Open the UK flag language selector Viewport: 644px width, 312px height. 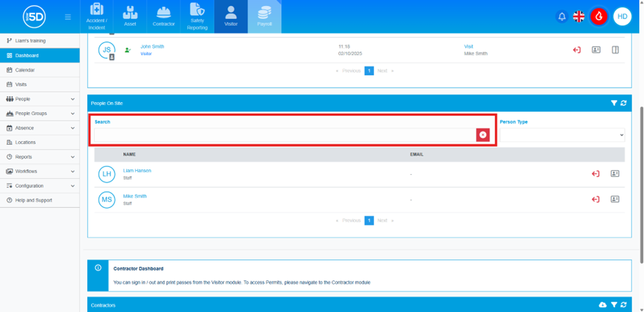click(x=579, y=16)
